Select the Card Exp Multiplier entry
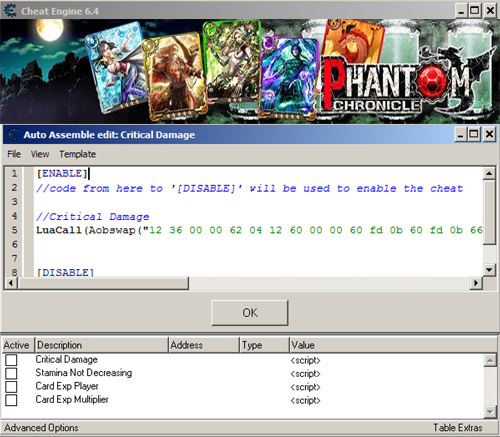The image size is (500, 437). (x=72, y=399)
